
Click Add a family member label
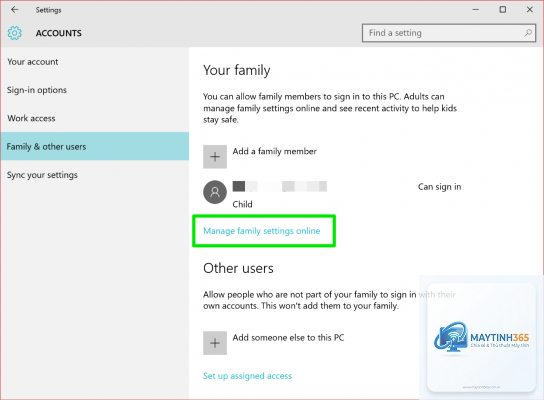[x=274, y=151]
